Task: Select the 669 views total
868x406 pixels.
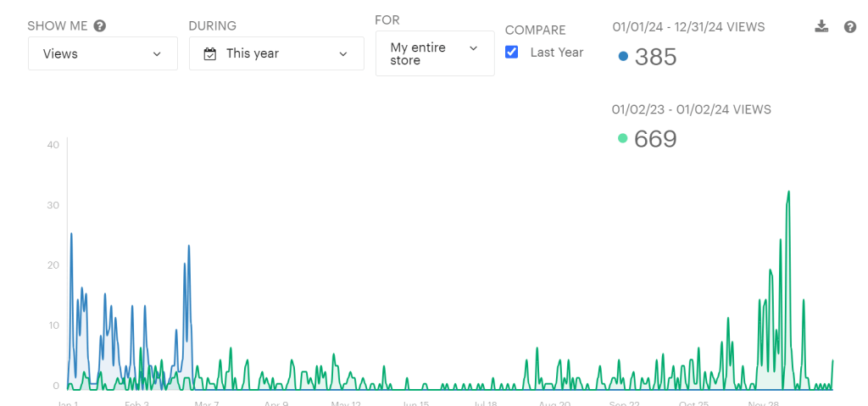Action: tap(655, 138)
